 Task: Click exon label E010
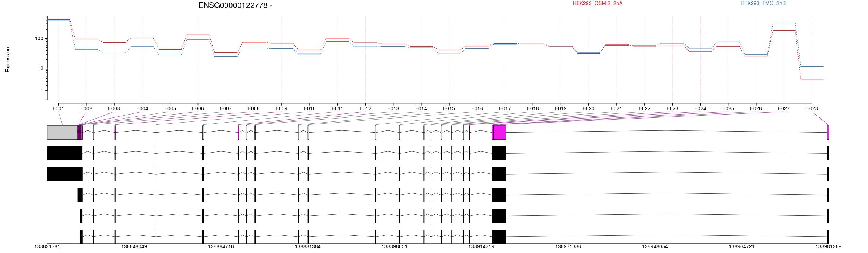(310, 108)
